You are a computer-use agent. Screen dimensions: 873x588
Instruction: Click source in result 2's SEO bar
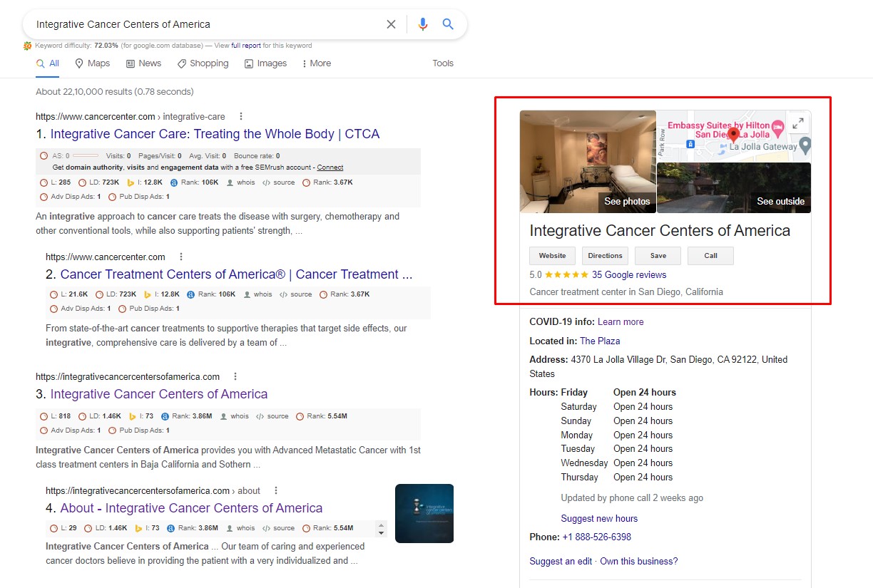[x=296, y=294]
